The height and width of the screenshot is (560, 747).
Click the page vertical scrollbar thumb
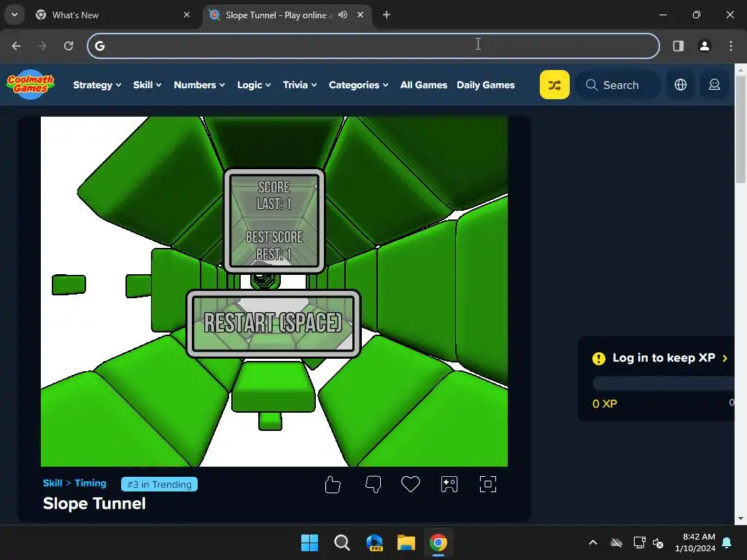pyautogui.click(x=740, y=128)
